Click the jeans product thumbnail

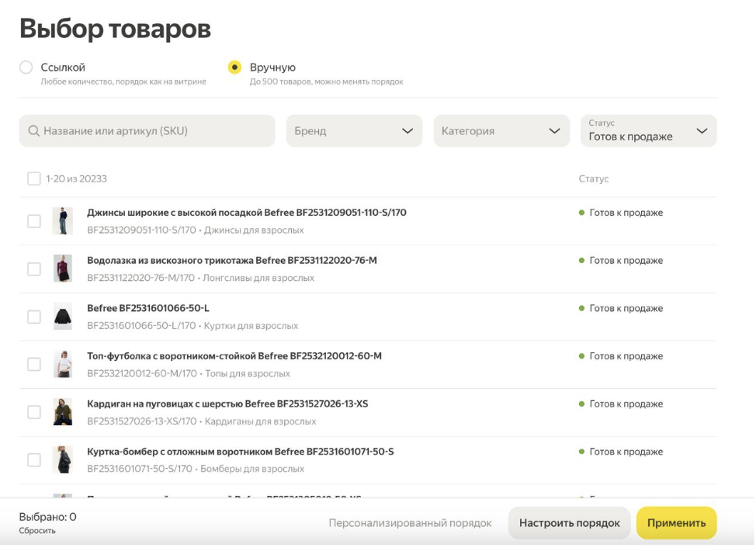tap(63, 220)
